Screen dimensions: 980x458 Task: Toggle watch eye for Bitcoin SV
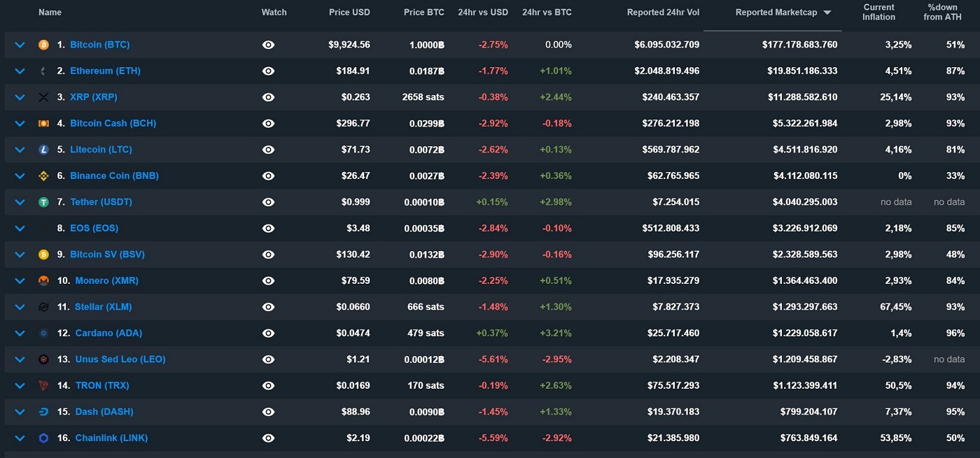coord(268,255)
